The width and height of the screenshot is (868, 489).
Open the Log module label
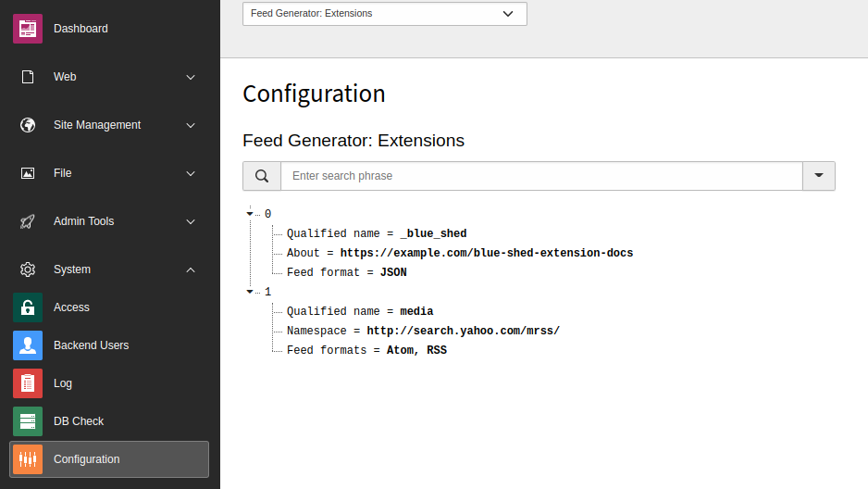point(63,383)
